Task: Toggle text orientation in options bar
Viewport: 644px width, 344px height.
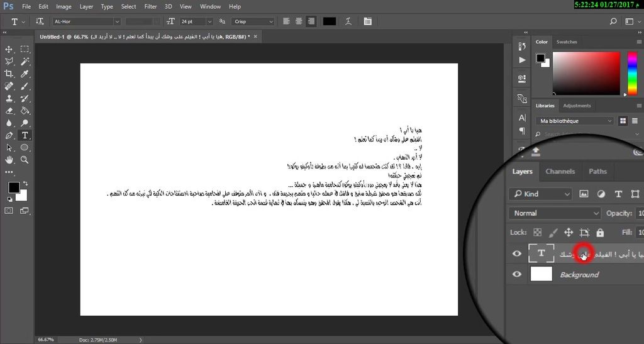Action: (40, 21)
